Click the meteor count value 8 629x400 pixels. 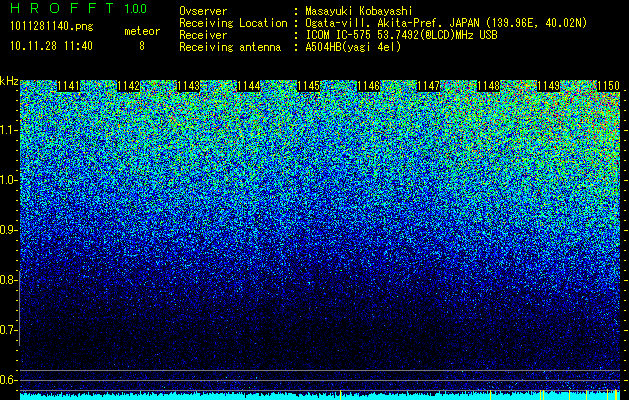tap(142, 46)
